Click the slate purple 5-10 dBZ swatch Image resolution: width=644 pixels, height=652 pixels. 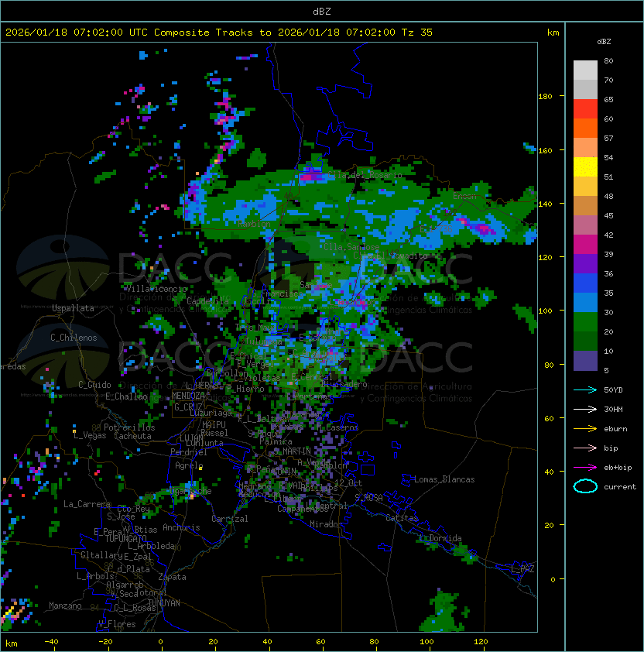point(585,361)
